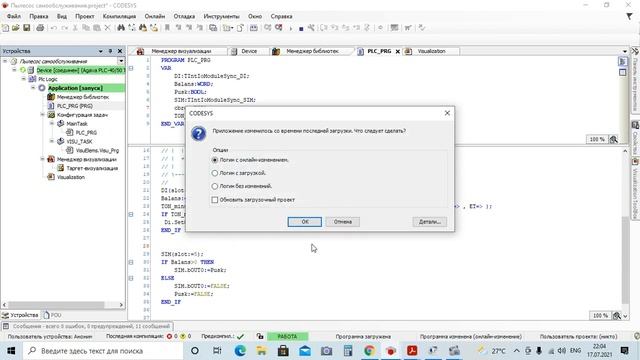This screenshot has height=360, width=640.
Task: Collapse the VAR block fold marker
Action: (131, 68)
